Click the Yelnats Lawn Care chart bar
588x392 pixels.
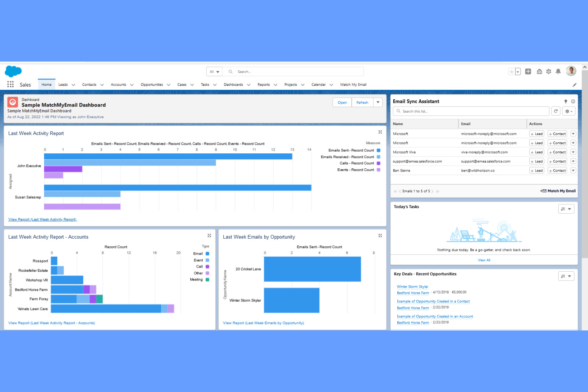(x=112, y=309)
